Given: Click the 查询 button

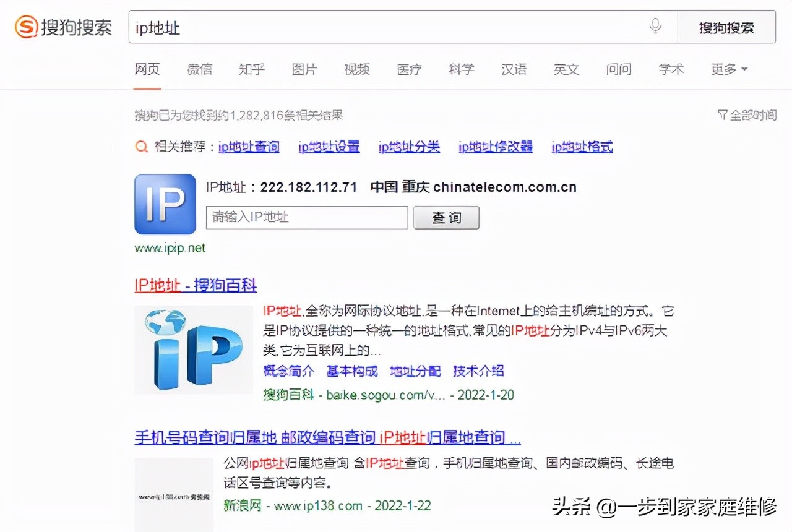Looking at the screenshot, I should (x=446, y=218).
